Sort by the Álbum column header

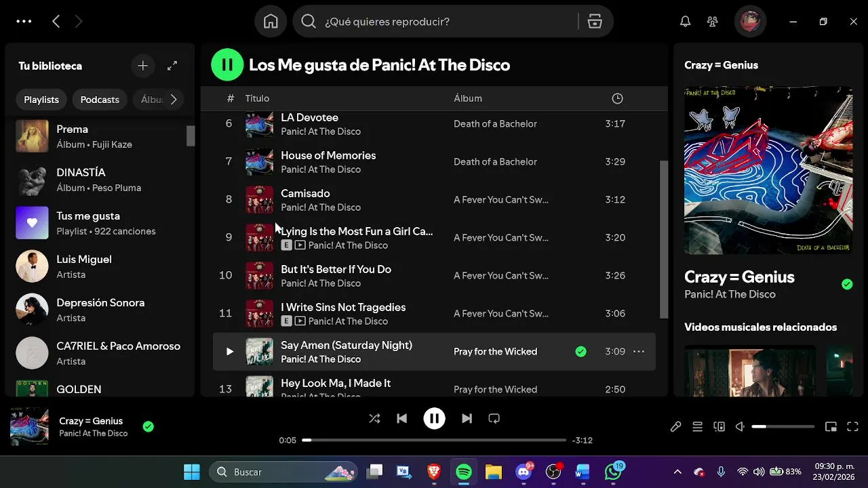point(468,98)
